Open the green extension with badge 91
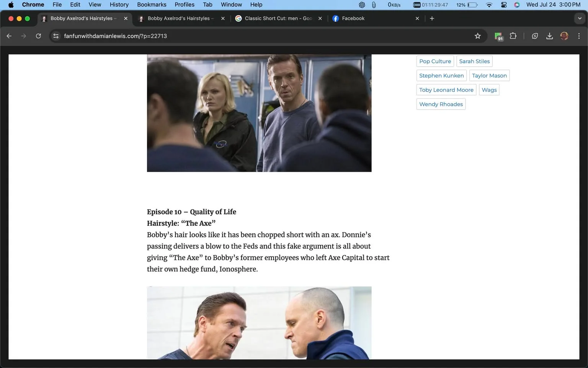Viewport: 588px width, 368px height. [x=498, y=36]
